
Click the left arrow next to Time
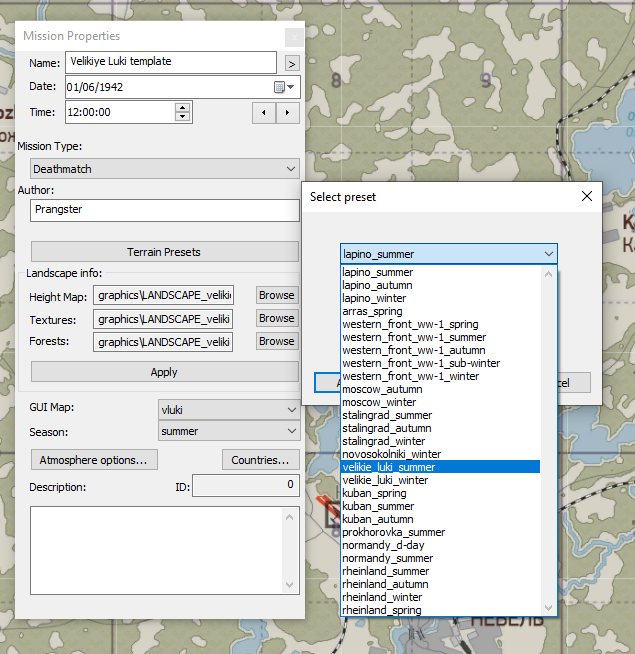click(x=264, y=113)
